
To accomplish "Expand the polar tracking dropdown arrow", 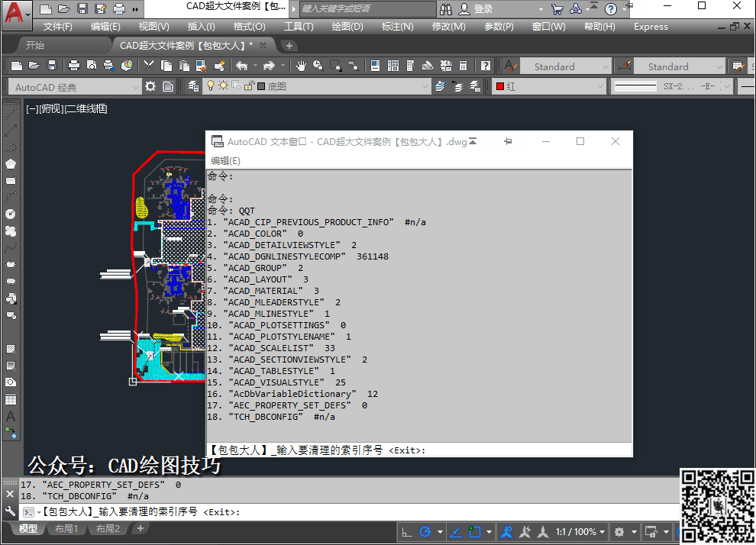I will 440,532.
